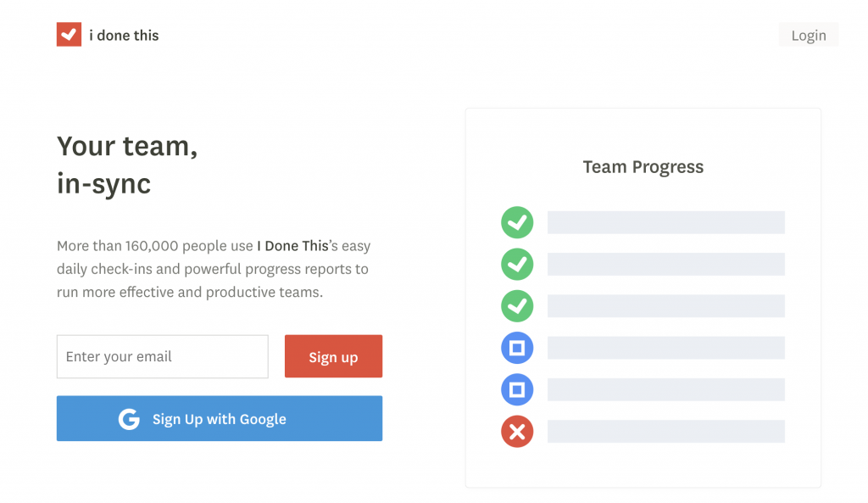This screenshot has width=868, height=503.
Task: Focus the Enter your email field
Action: pos(162,356)
